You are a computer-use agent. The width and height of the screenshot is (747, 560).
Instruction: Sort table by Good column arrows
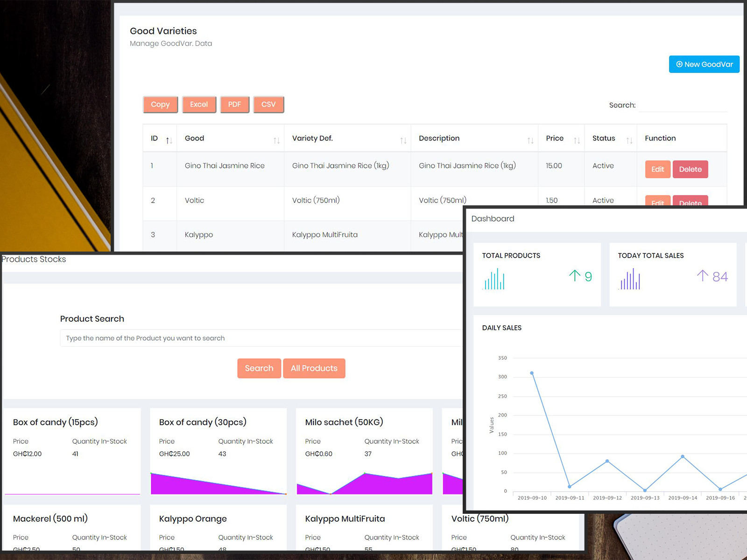tap(276, 140)
